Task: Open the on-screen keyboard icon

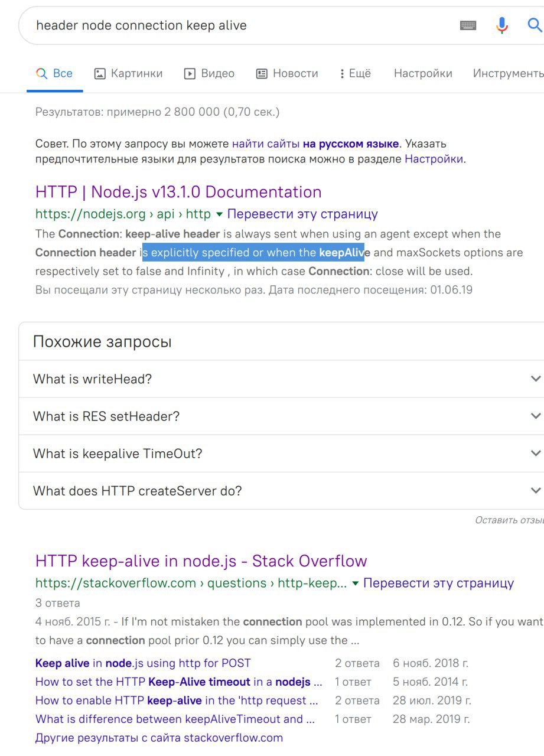Action: tap(468, 25)
